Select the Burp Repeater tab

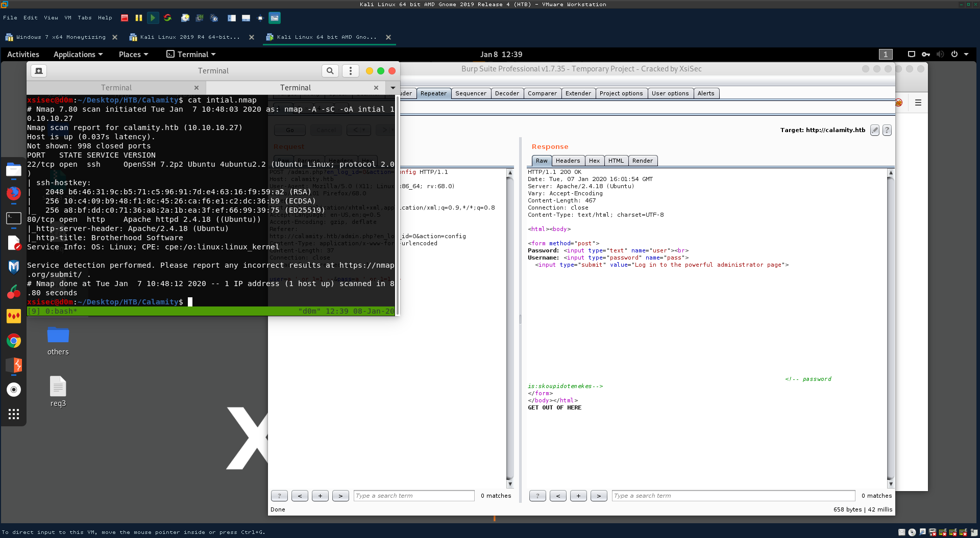coord(434,93)
